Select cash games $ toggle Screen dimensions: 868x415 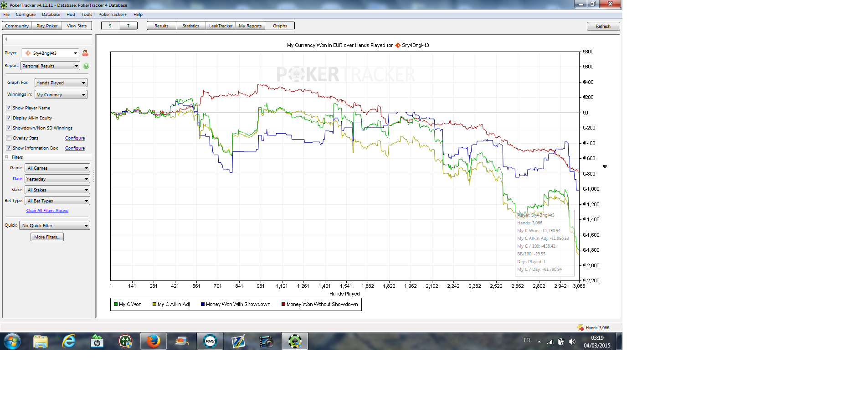(110, 26)
